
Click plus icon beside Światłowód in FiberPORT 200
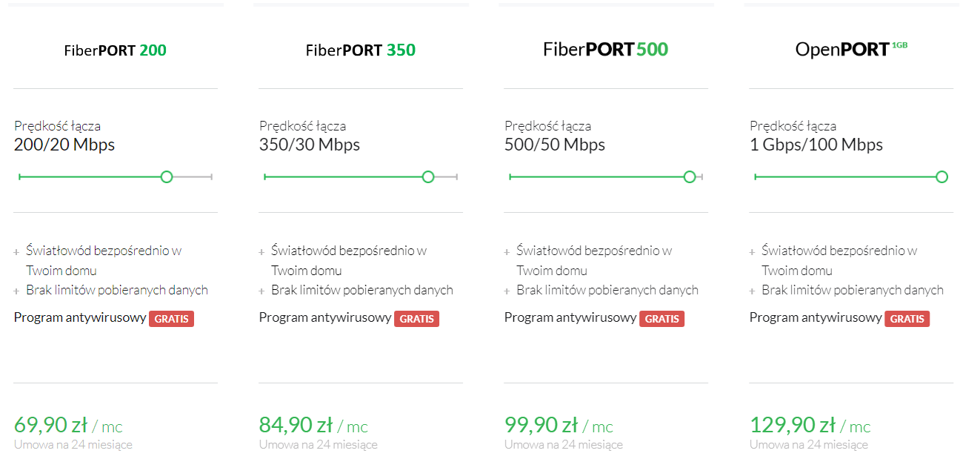coord(17,252)
